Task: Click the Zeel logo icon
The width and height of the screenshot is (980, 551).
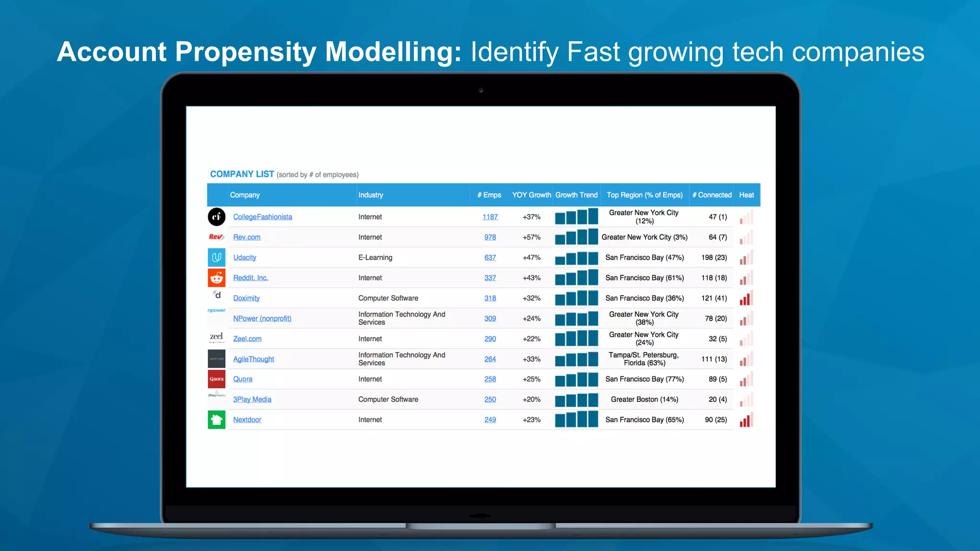Action: 216,338
